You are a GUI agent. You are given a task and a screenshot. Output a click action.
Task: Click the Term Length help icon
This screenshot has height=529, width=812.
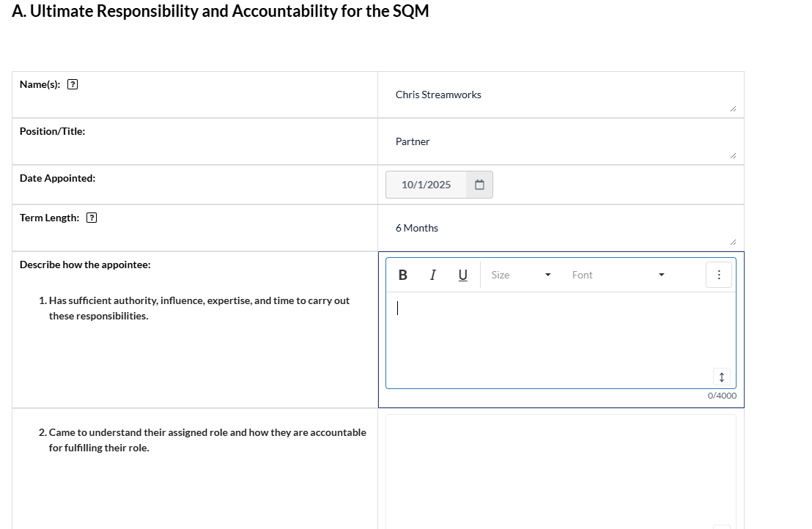click(92, 218)
